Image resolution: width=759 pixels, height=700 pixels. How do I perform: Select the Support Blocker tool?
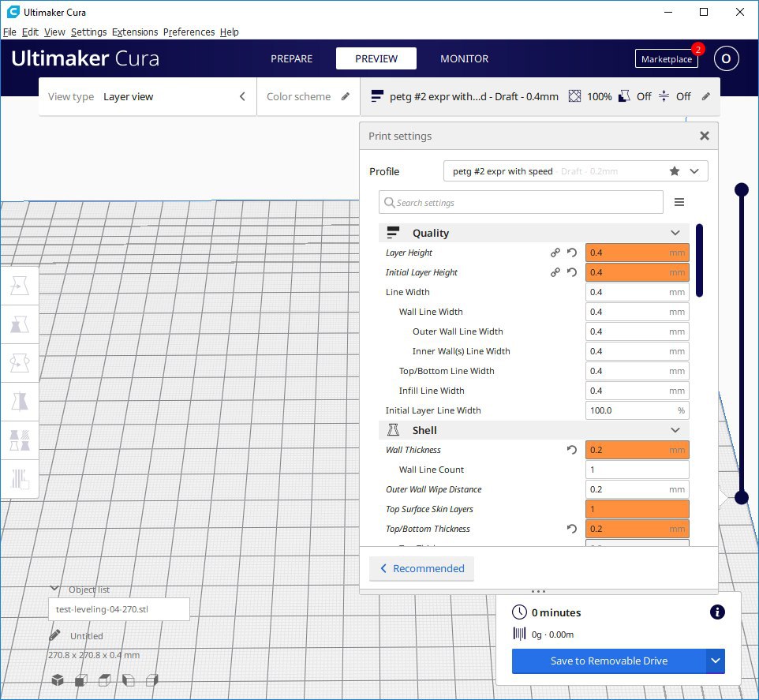pyautogui.click(x=20, y=479)
